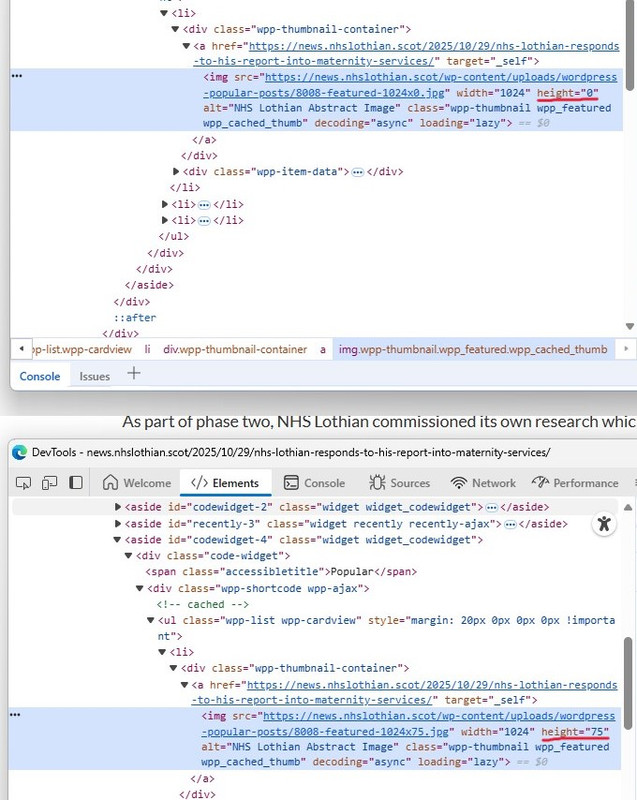Open the Sources tab
This screenshot has height=800, width=637.
[x=400, y=483]
